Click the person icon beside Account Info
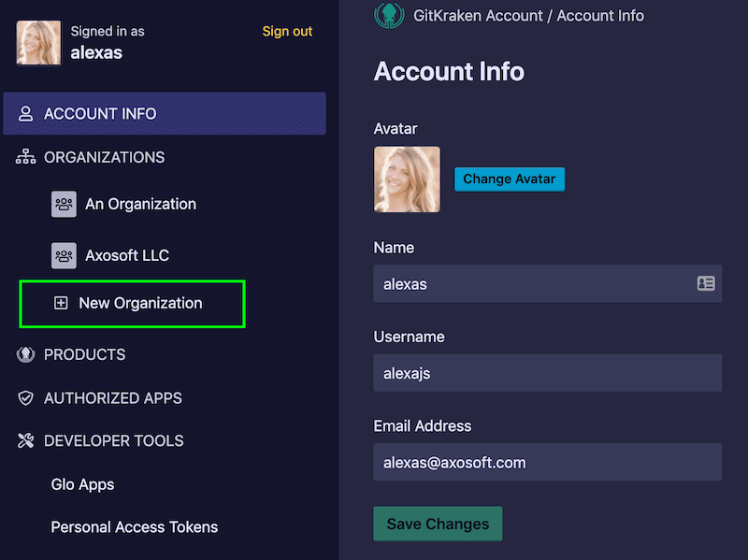 tap(25, 114)
